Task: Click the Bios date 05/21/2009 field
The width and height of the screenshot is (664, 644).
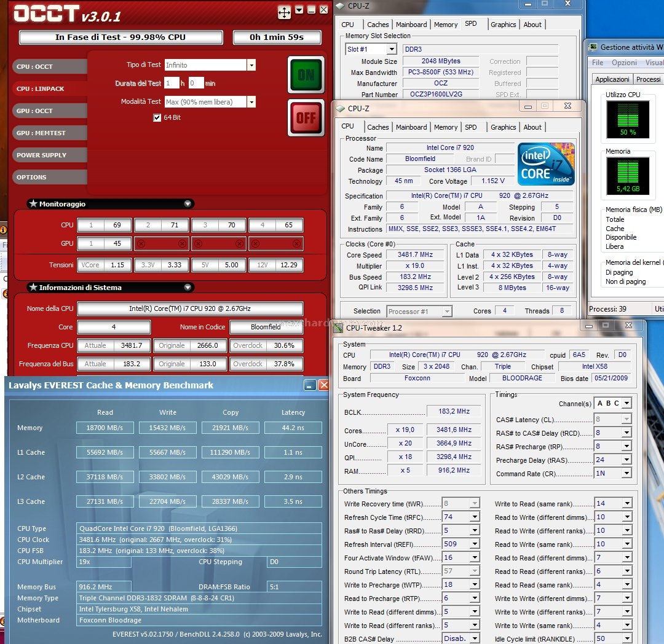Action: pos(611,378)
